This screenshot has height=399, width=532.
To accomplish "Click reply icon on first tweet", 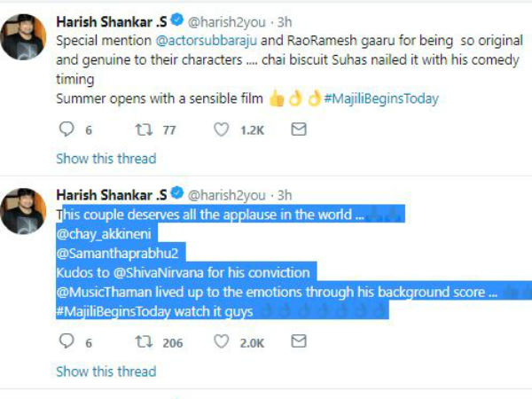I will 65,129.
